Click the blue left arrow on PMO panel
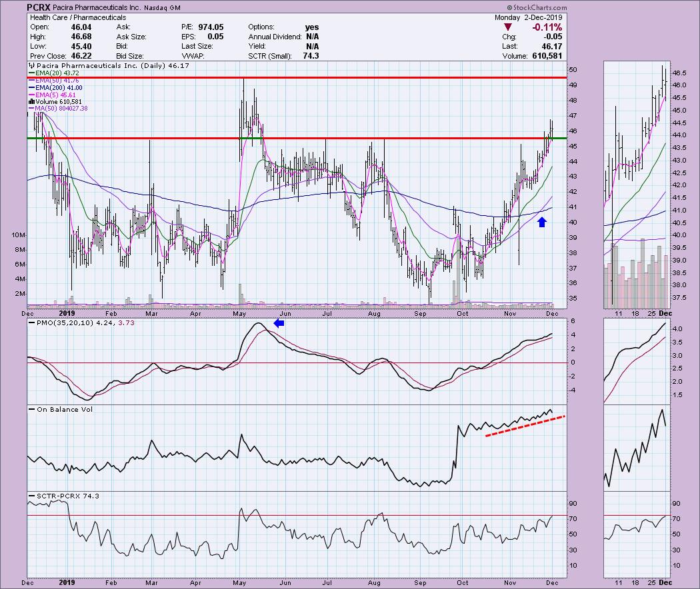700x589 pixels. [x=279, y=323]
